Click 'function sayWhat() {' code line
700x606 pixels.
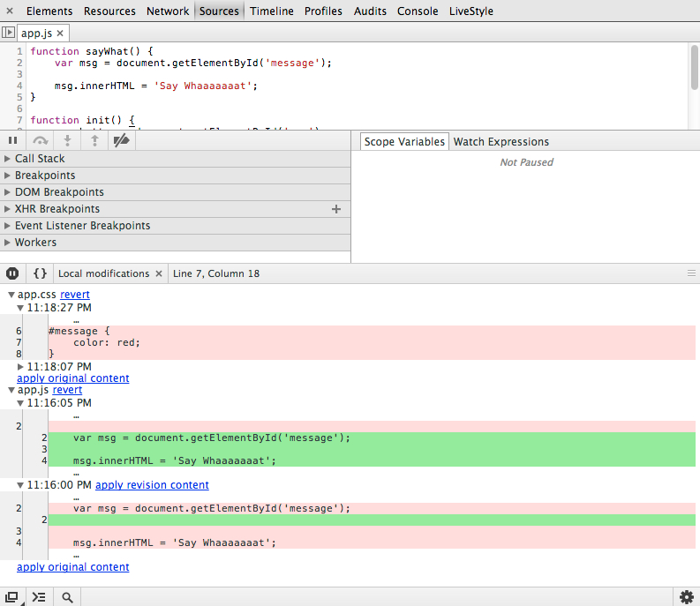pos(92,51)
